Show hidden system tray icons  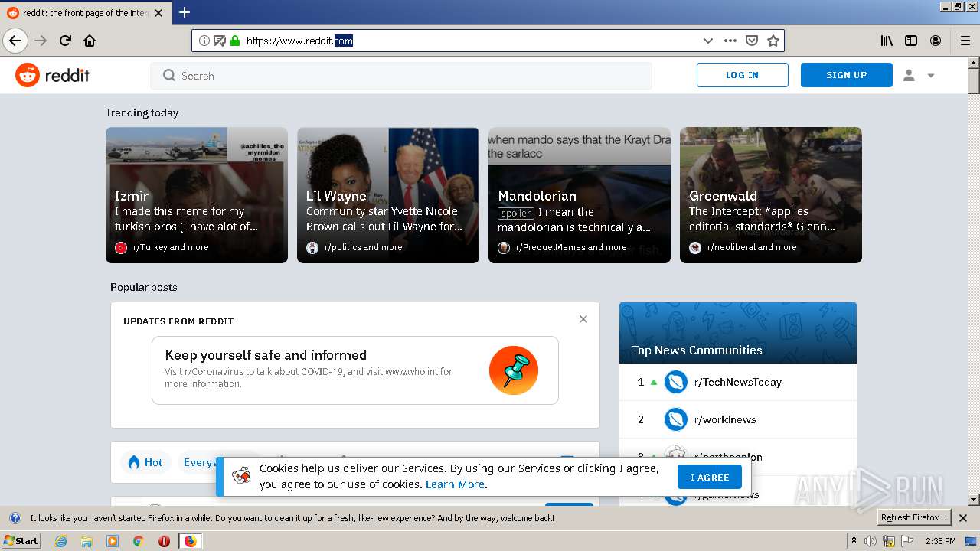(854, 541)
